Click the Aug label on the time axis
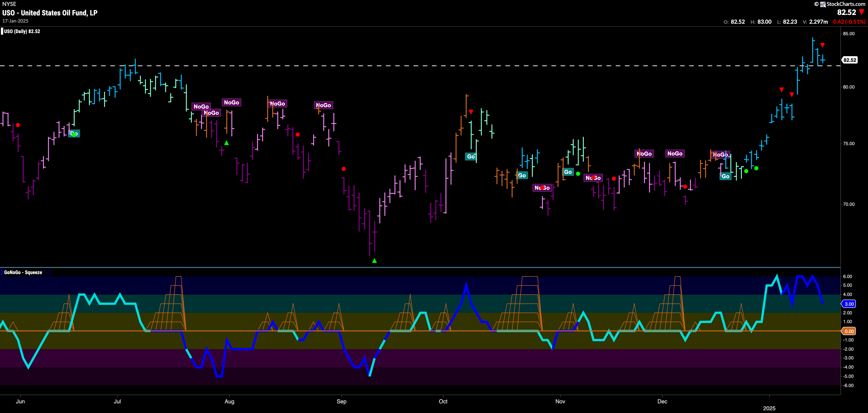The width and height of the screenshot is (868, 413). [x=230, y=402]
